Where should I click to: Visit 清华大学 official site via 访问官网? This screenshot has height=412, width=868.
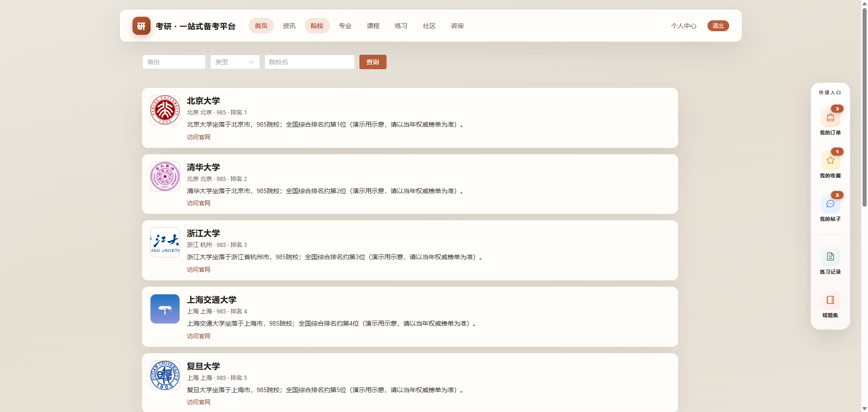[x=198, y=203]
